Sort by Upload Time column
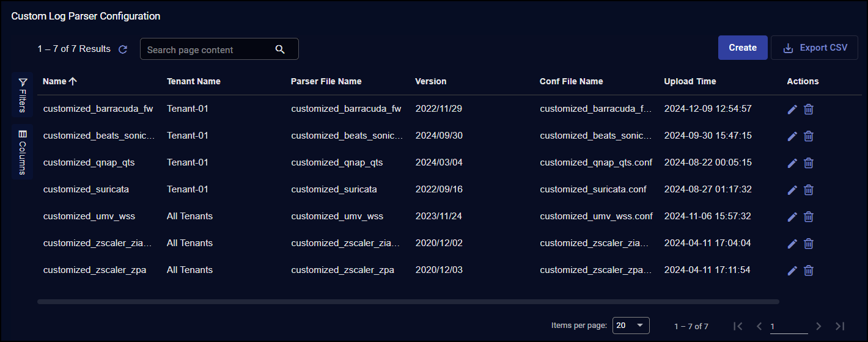Viewport: 868px width, 342px height. point(690,81)
